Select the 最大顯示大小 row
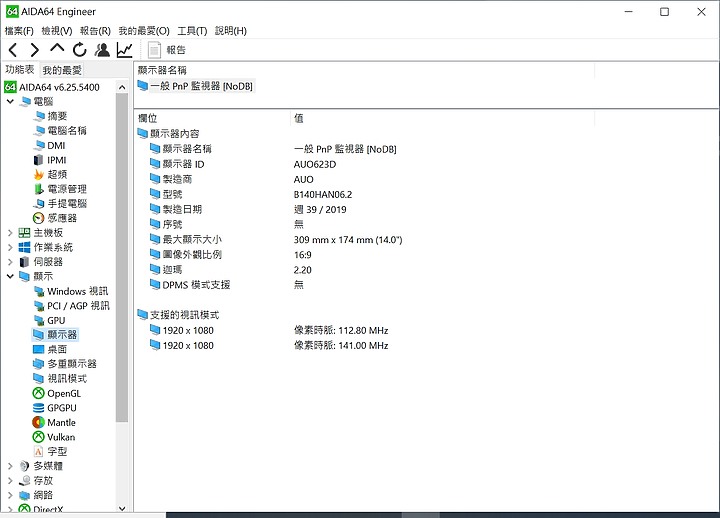 (x=276, y=239)
